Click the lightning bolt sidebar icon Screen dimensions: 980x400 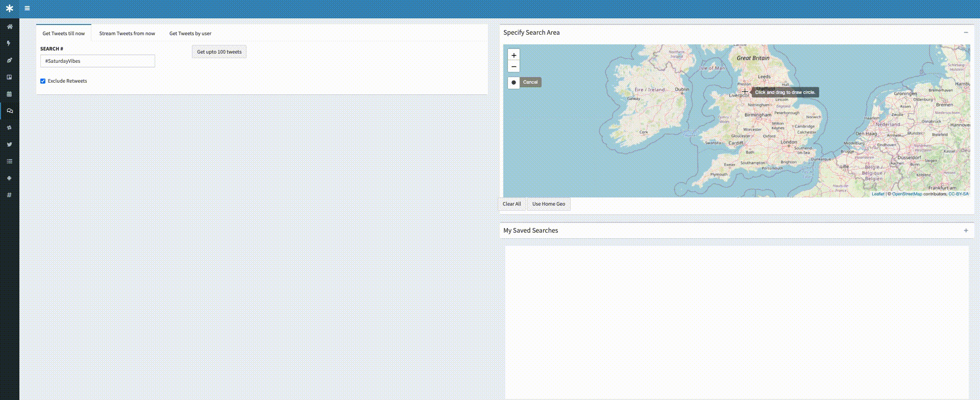point(9,43)
